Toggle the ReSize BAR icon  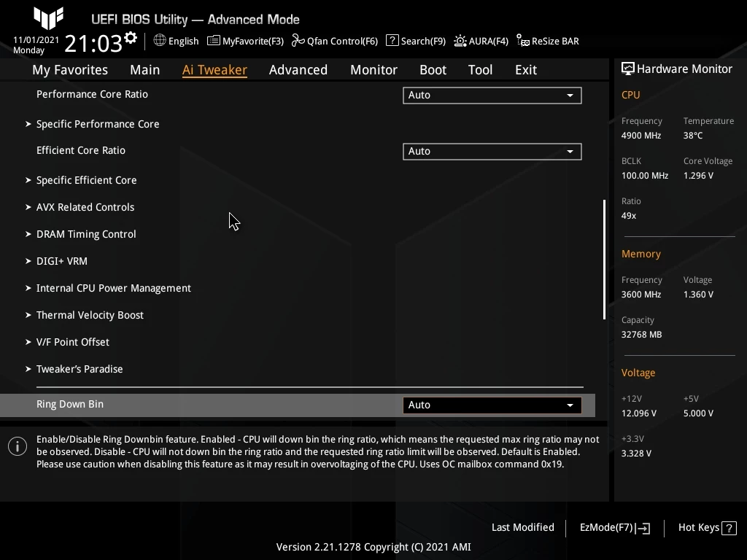tap(522, 41)
